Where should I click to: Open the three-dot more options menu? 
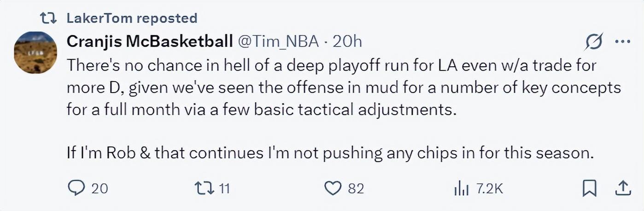pyautogui.click(x=622, y=41)
